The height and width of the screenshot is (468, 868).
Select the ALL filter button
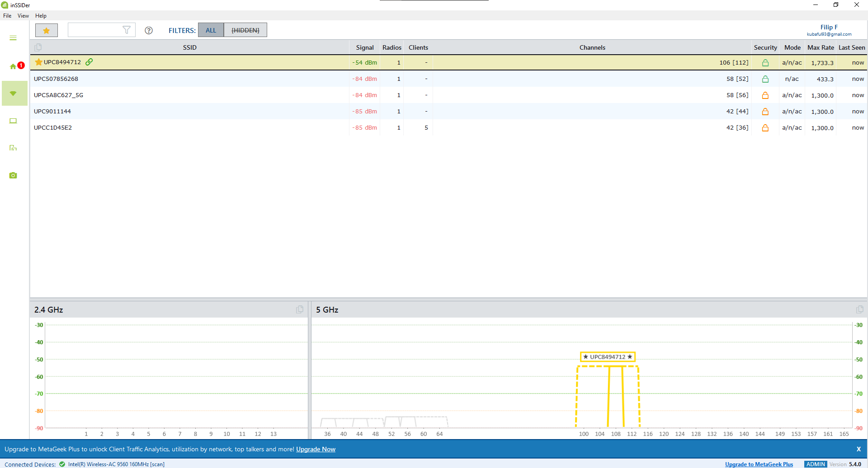tap(211, 30)
